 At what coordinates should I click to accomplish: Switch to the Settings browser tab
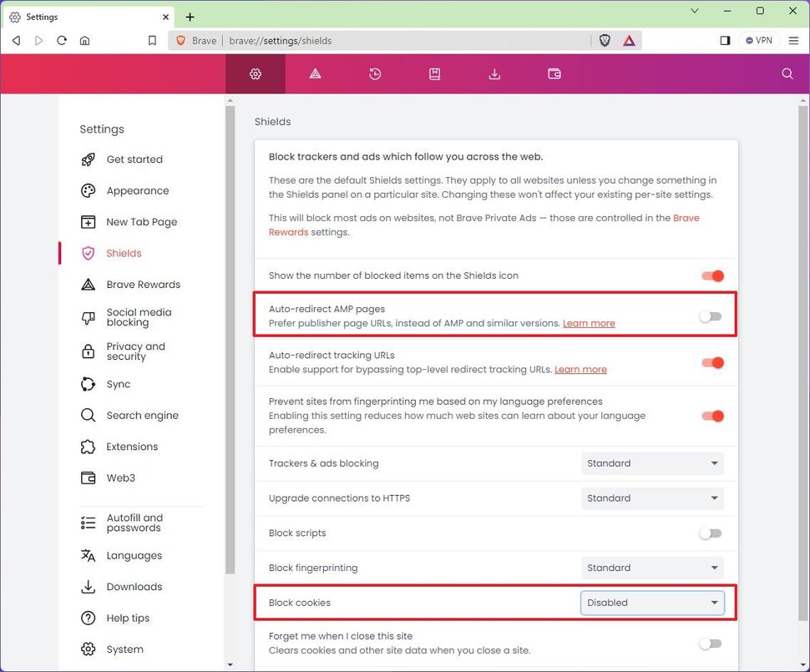coord(84,16)
